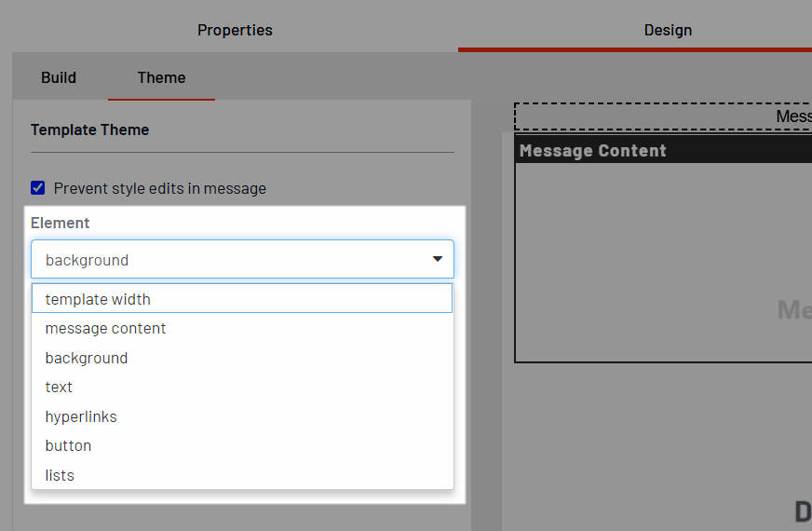Click the Message Content header bar

[x=663, y=151]
